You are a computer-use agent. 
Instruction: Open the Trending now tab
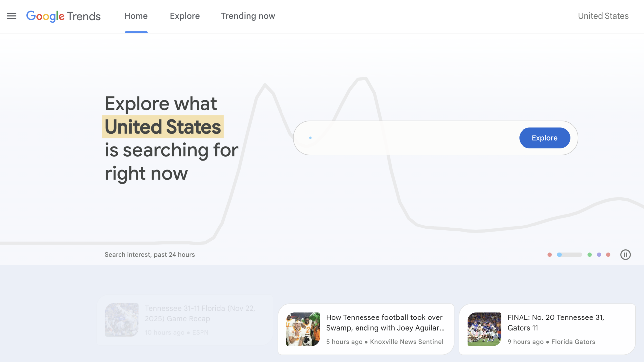[248, 16]
